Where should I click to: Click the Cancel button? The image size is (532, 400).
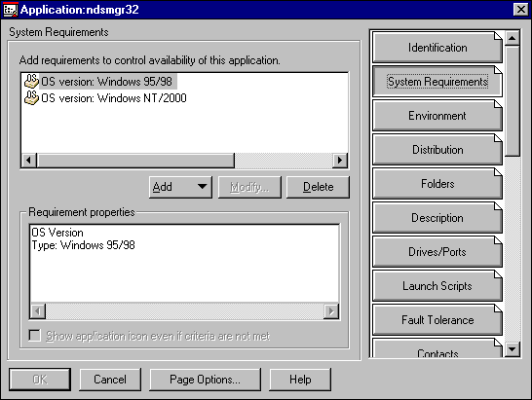tap(110, 380)
